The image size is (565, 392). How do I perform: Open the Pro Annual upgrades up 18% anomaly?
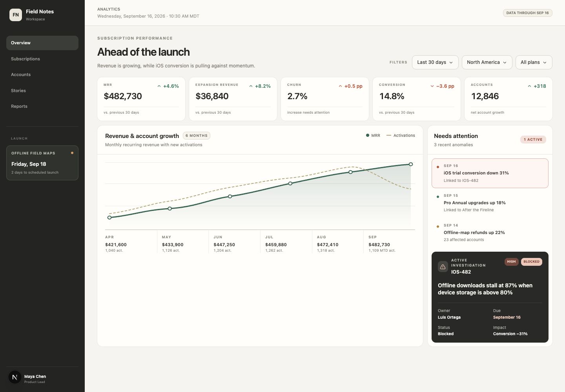[490, 203]
